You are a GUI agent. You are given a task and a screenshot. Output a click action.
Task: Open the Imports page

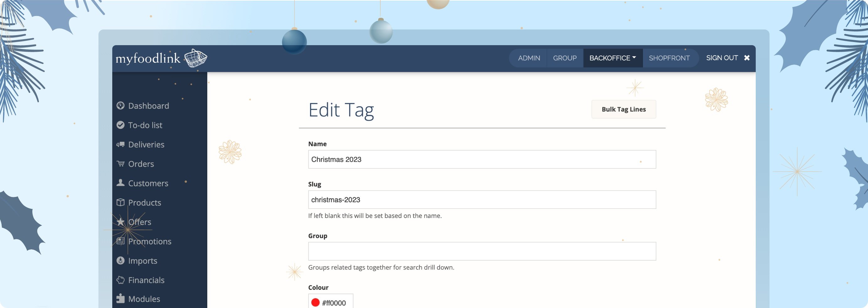(x=143, y=261)
